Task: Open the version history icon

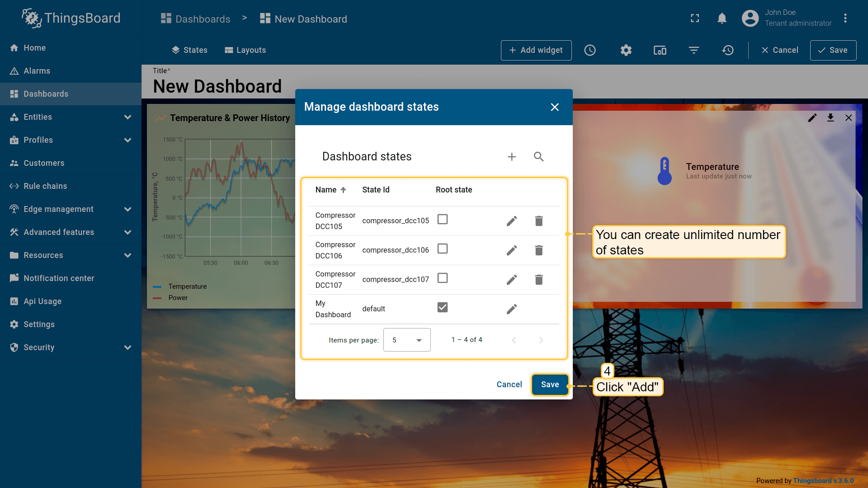Action: (x=728, y=50)
